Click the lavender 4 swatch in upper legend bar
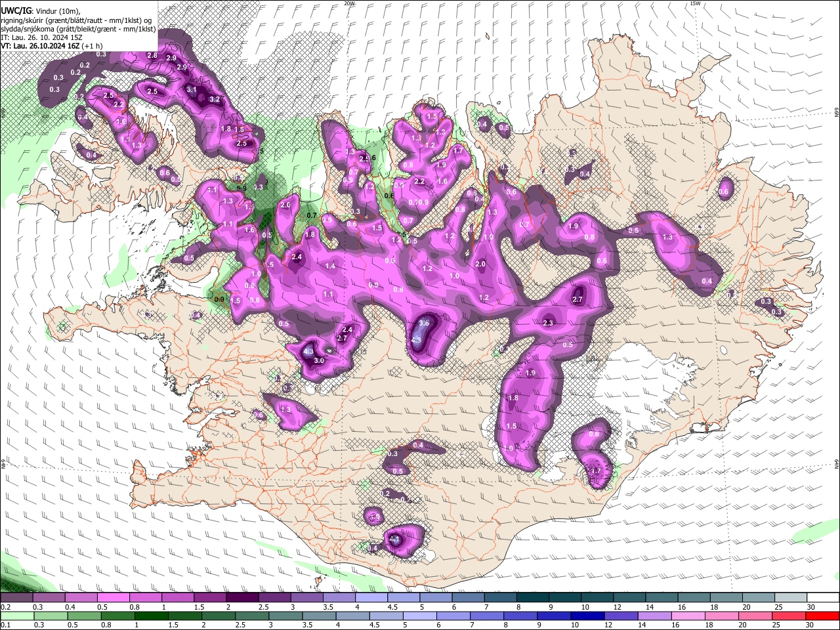 click(371, 598)
